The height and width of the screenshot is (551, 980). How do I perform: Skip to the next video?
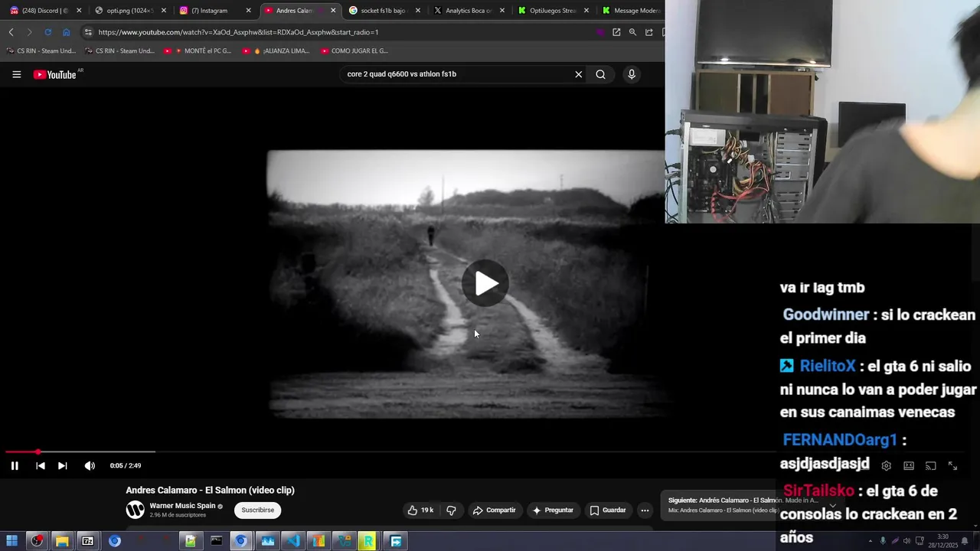[x=63, y=465]
